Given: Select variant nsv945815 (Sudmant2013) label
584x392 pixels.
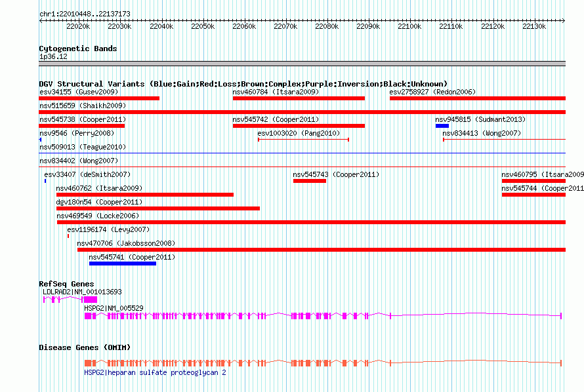Looking at the screenshot, I should [480, 119].
